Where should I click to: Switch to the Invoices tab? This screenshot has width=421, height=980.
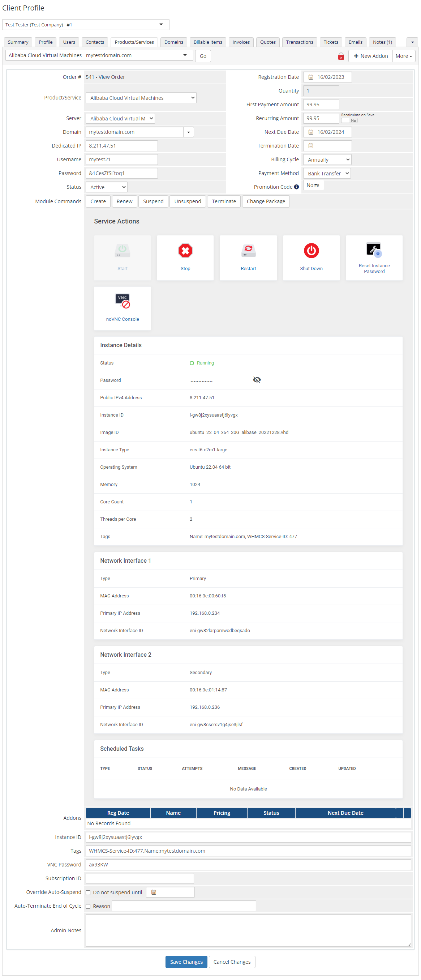[241, 42]
